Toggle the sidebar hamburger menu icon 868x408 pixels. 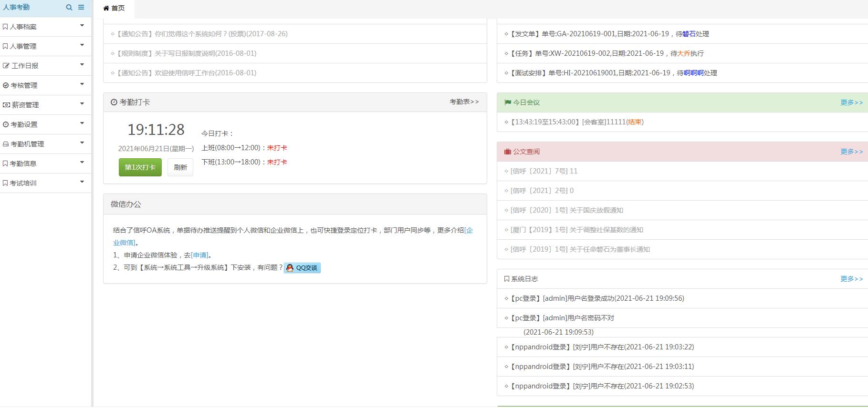pyautogui.click(x=81, y=8)
